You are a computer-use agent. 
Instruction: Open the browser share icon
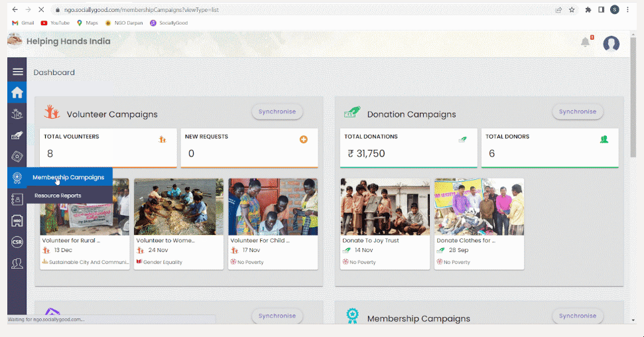point(558,10)
